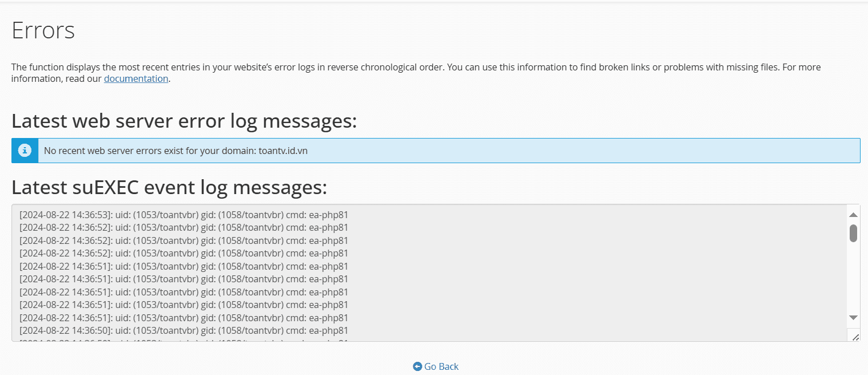
Task: Click the suEXEC log scrollbar thumb
Action: coord(853,233)
